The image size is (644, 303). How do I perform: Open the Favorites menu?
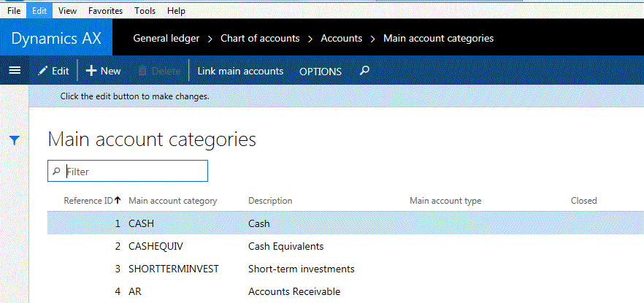[105, 11]
